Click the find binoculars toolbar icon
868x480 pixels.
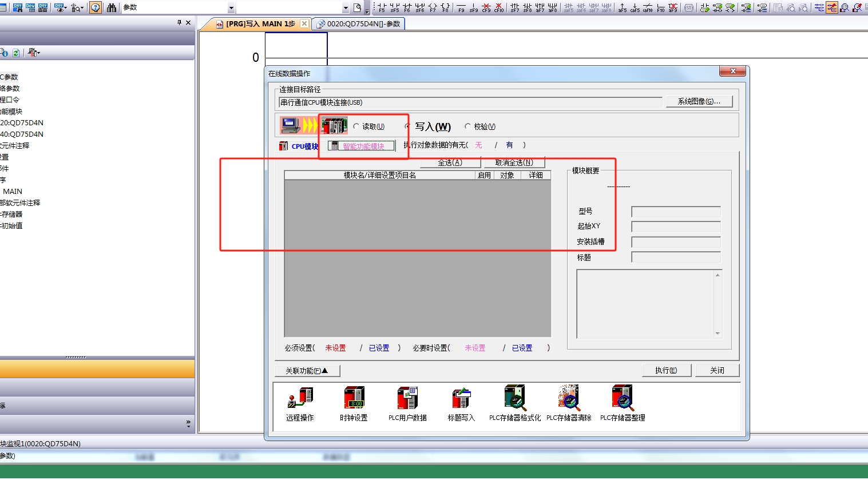tap(112, 7)
